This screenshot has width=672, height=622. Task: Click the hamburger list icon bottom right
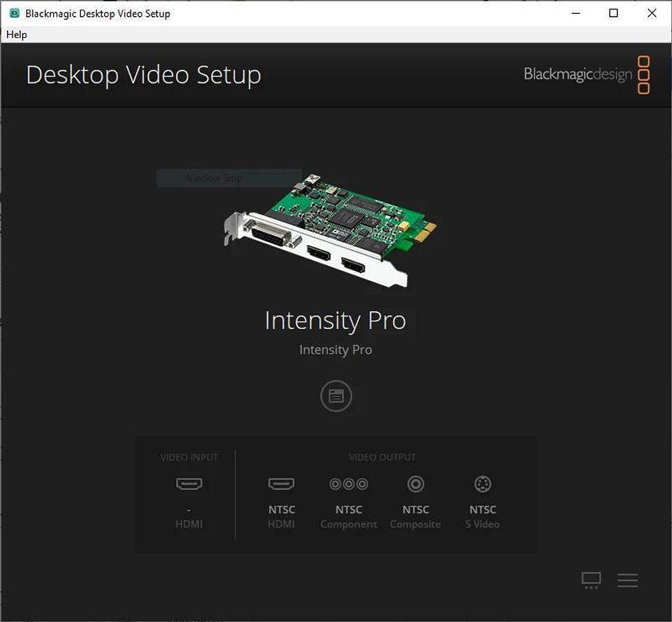627,580
